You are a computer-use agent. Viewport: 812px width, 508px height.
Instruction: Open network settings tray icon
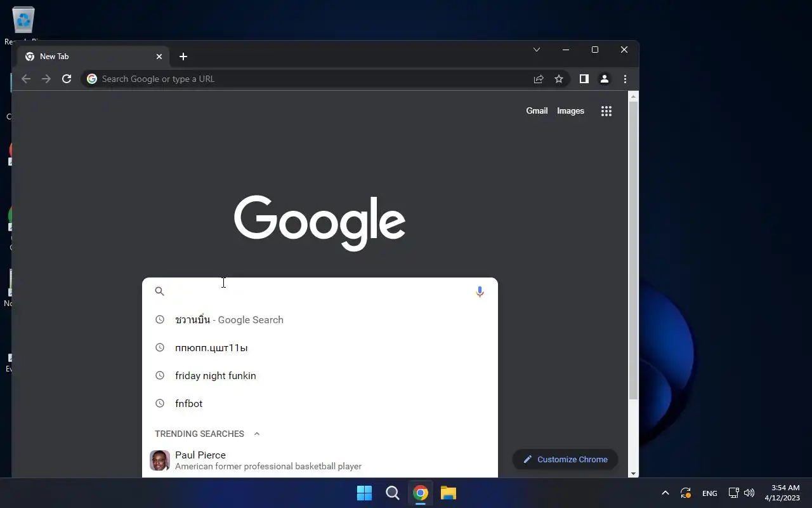(733, 493)
